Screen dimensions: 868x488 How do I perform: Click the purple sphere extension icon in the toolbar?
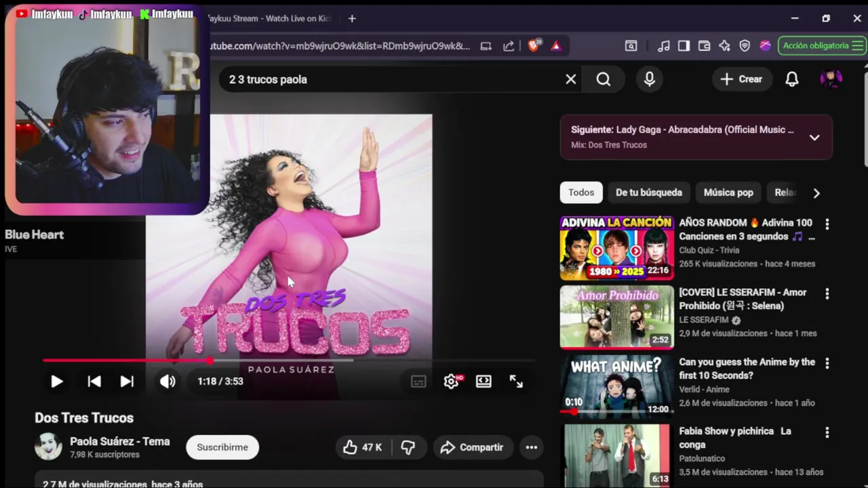(765, 46)
